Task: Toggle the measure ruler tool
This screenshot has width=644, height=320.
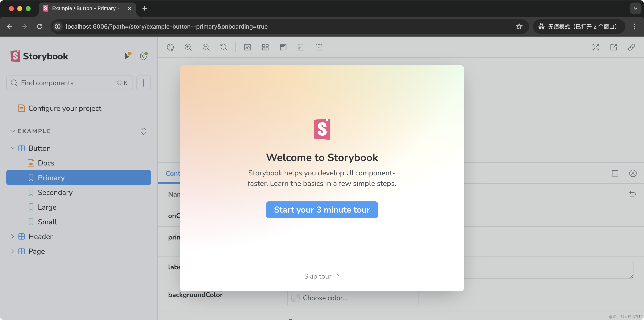Action: (301, 47)
